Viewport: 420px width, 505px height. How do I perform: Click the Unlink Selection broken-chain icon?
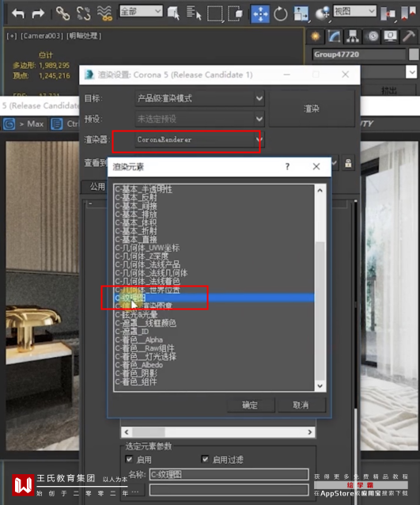(x=84, y=13)
